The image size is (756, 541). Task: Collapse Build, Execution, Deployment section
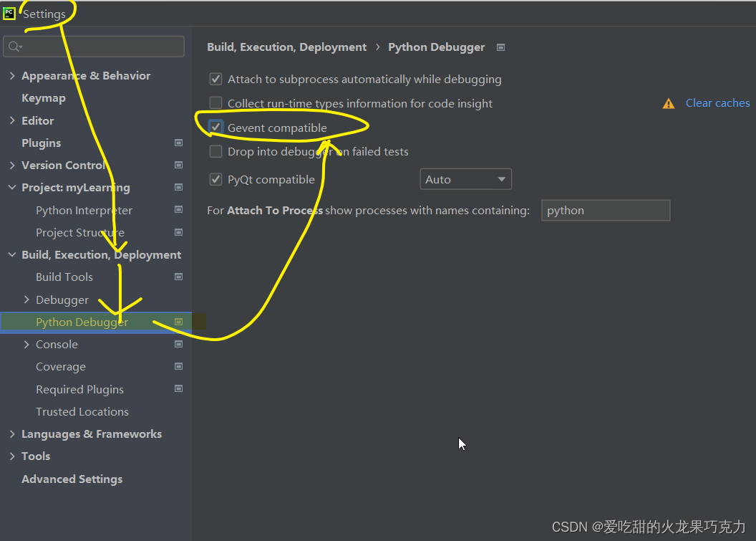tap(12, 254)
